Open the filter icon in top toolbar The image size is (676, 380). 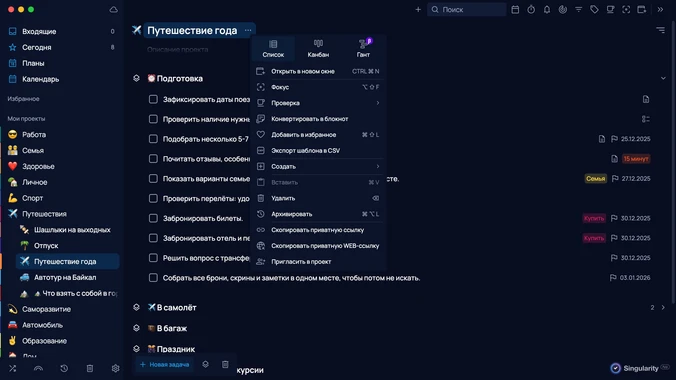[x=579, y=9]
